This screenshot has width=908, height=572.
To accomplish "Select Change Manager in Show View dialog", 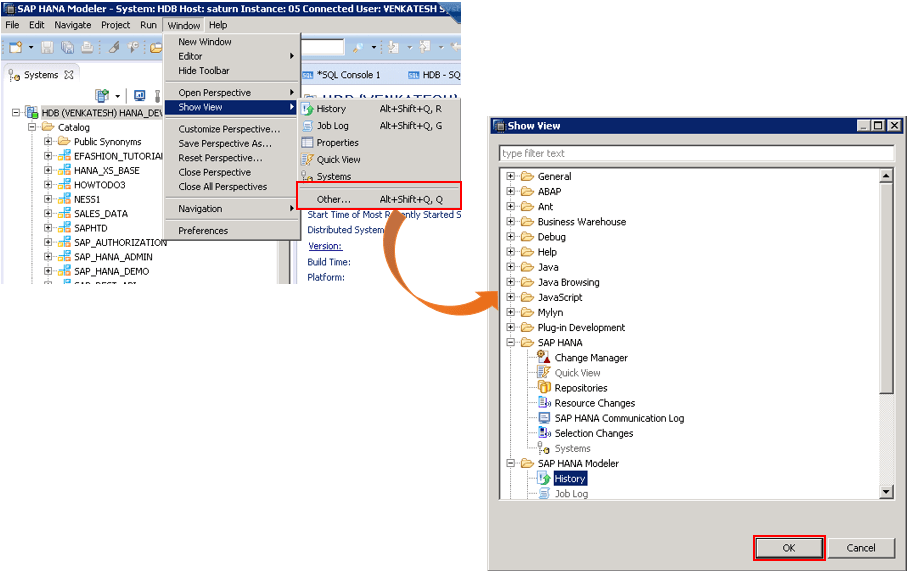I will tap(591, 358).
